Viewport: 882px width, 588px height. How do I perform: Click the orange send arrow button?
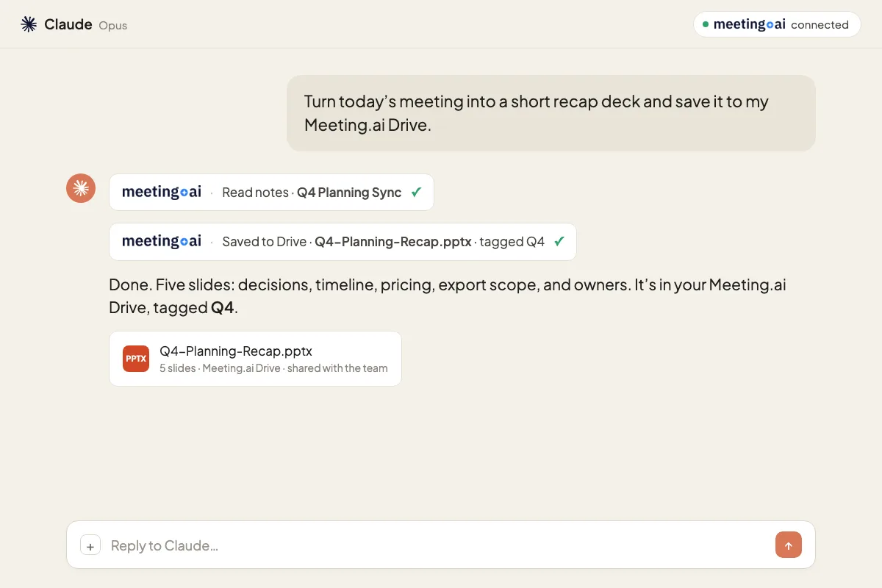(x=789, y=545)
